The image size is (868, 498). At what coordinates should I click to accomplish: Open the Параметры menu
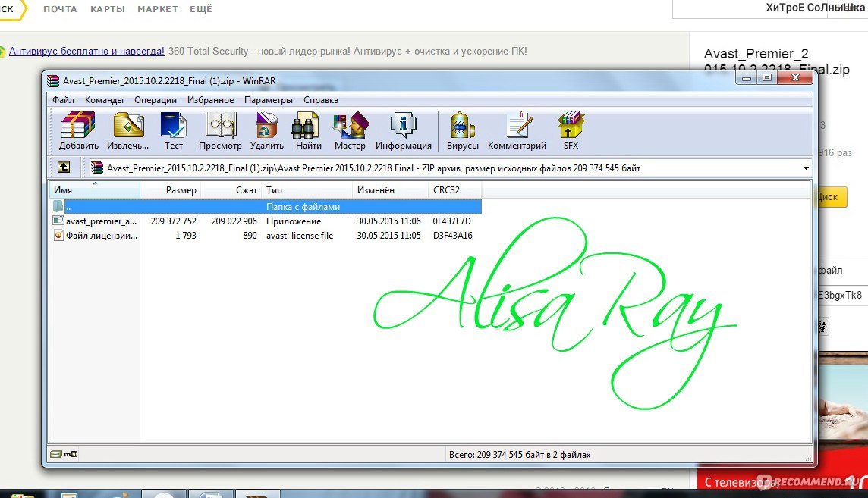click(269, 100)
